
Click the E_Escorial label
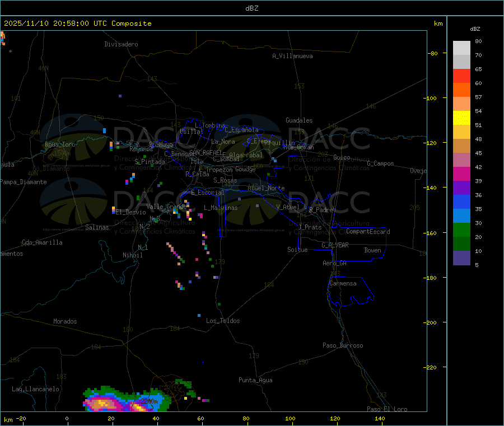point(208,193)
